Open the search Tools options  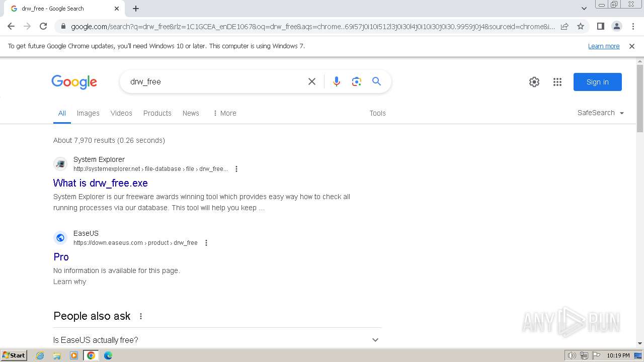point(377,113)
